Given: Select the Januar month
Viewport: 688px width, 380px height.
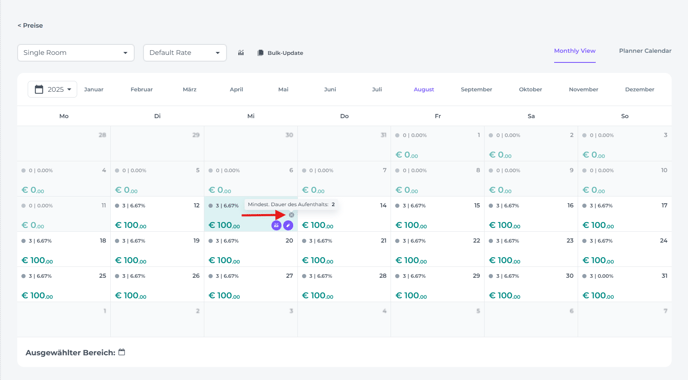Looking at the screenshot, I should click(94, 90).
